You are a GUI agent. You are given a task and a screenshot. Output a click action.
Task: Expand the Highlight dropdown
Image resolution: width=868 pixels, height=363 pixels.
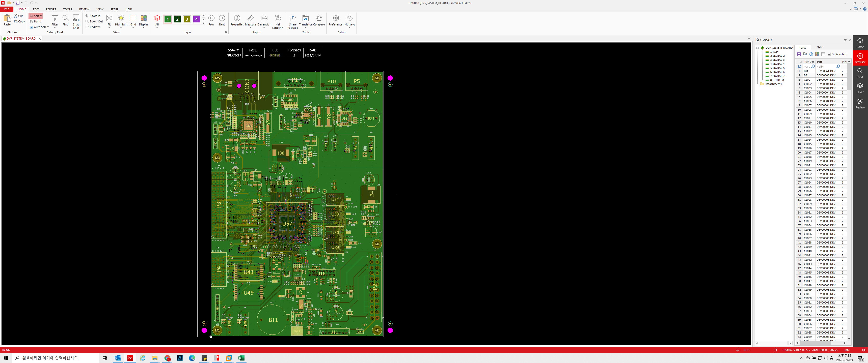coord(121,27)
